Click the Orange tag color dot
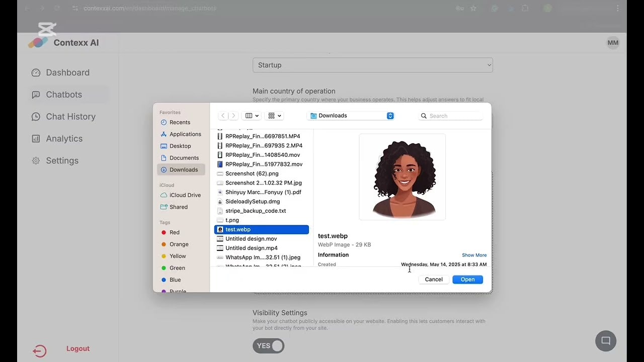644x362 pixels. click(x=164, y=244)
